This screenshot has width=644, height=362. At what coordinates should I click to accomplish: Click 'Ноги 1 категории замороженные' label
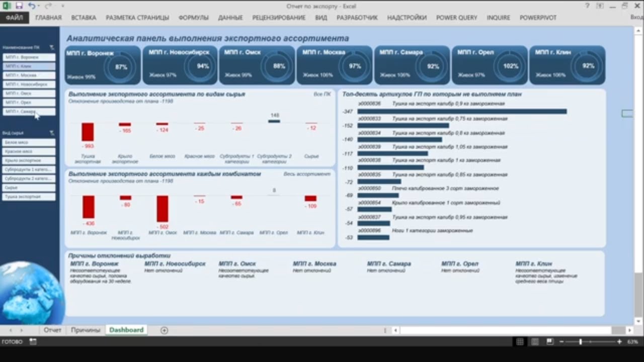[432, 231]
